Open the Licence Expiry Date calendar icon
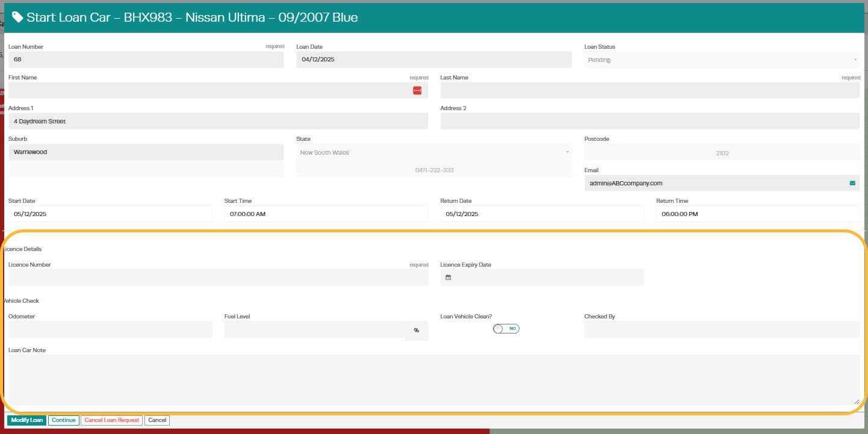The width and height of the screenshot is (868, 434). coord(448,277)
